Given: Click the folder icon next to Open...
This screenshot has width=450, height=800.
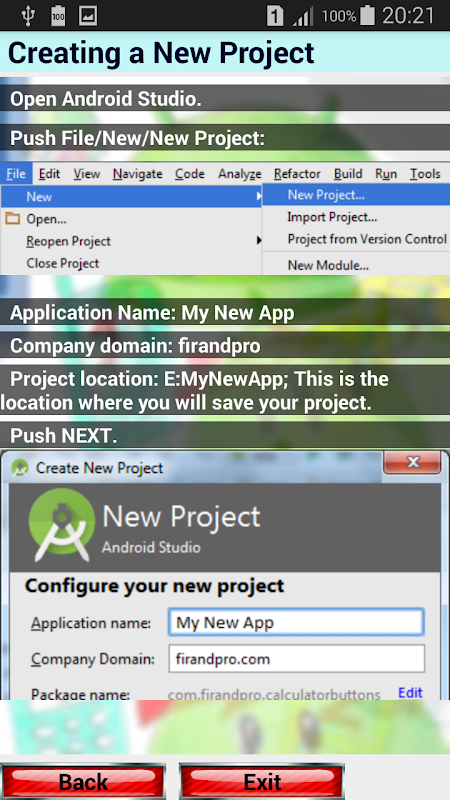Looking at the screenshot, I should [12, 219].
